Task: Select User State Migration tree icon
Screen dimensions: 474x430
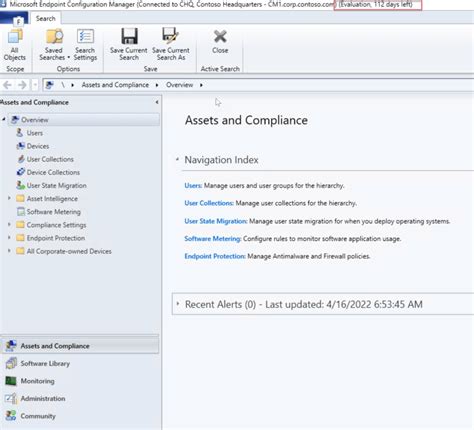Action: (x=21, y=185)
